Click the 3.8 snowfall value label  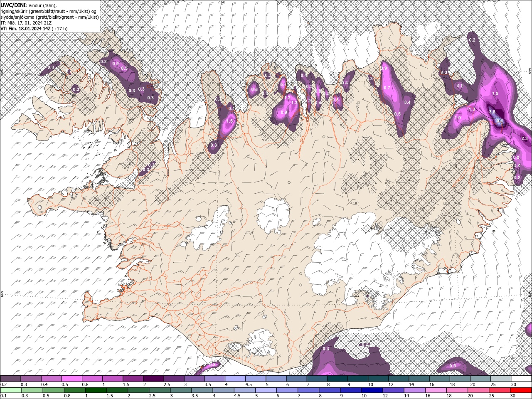click(492, 112)
